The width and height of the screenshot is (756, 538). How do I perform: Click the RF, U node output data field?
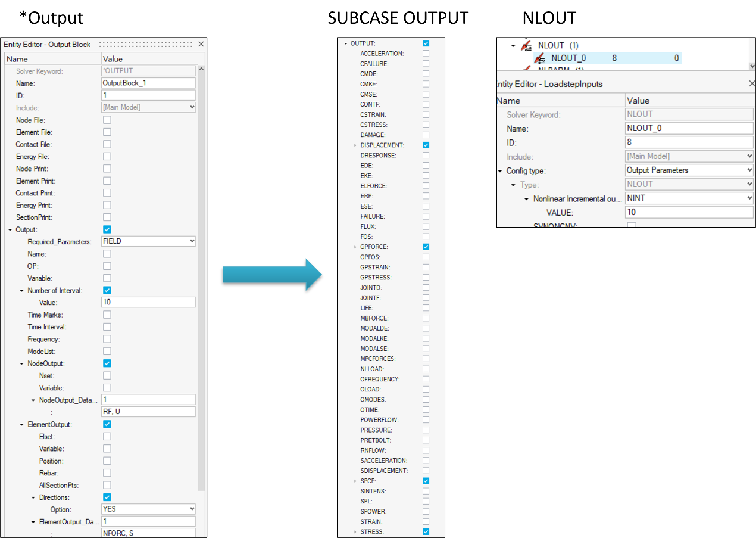148,412
